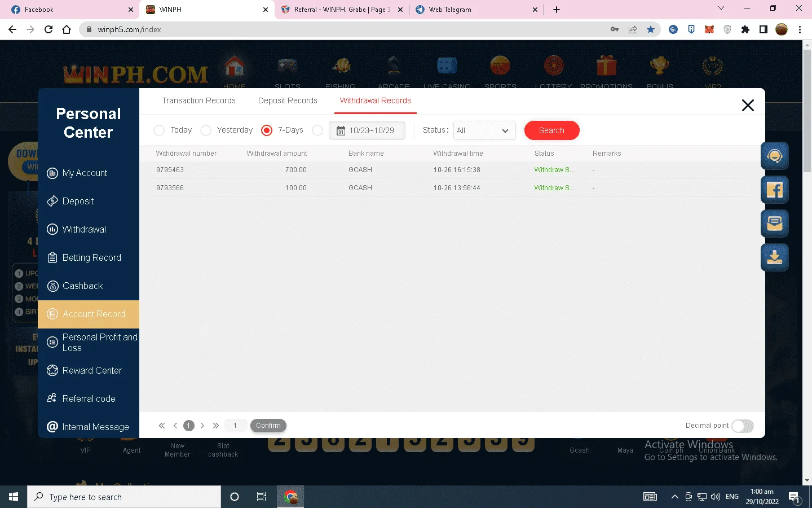Select Withdrawal Records tab

coord(375,100)
